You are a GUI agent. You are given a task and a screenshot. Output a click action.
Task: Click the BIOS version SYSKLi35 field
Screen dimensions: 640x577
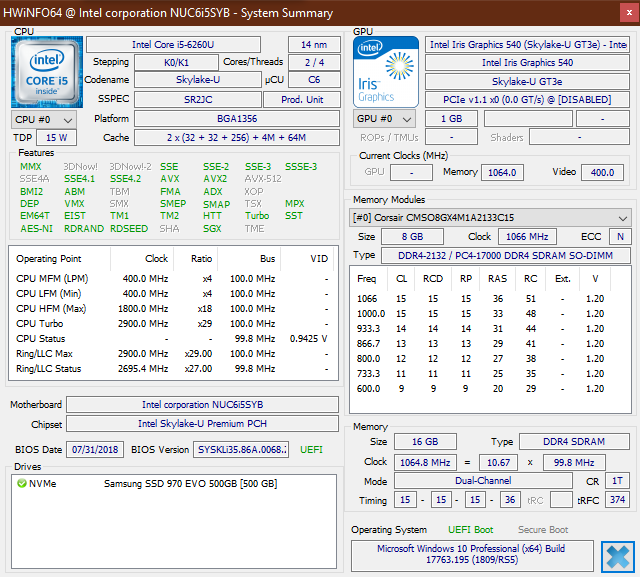(241, 450)
